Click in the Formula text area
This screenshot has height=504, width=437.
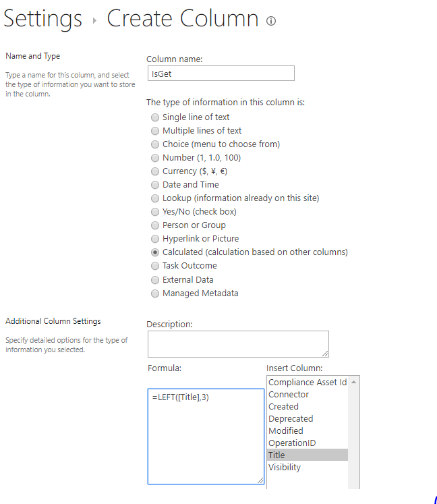pos(206,436)
